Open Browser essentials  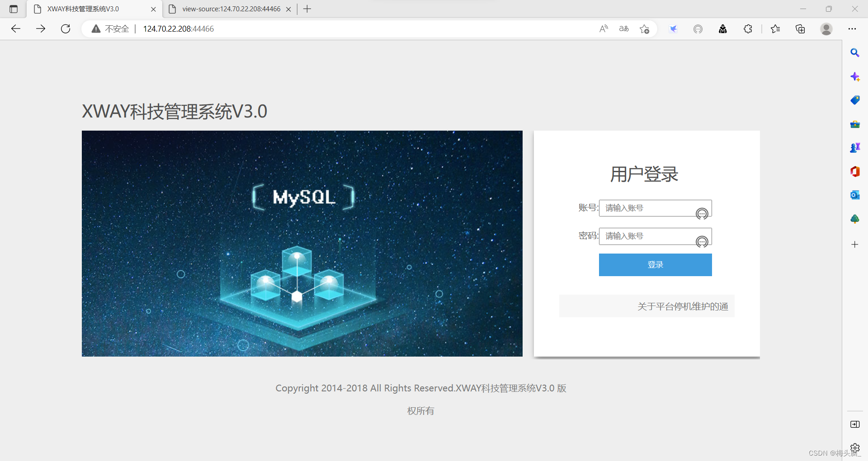pos(698,28)
